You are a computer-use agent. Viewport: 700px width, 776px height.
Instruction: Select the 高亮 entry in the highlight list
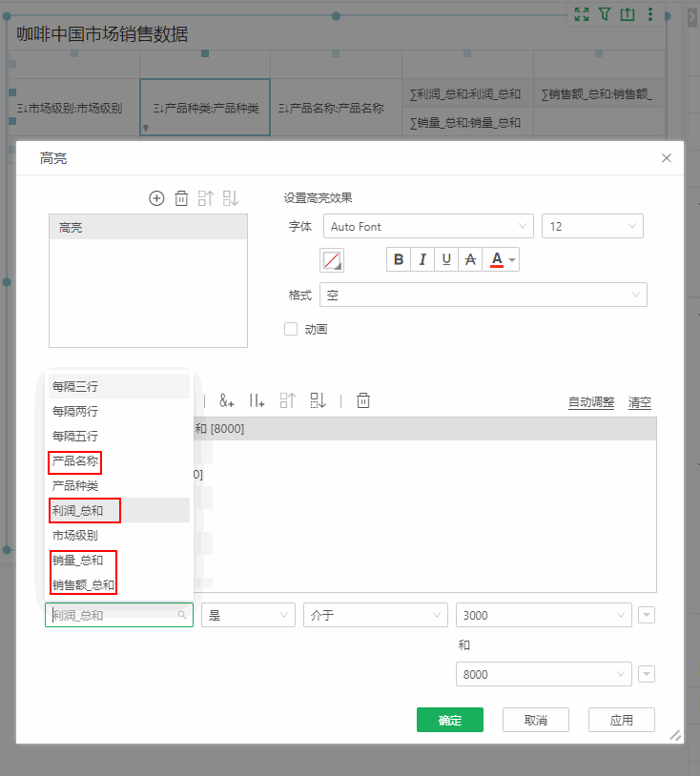coord(148,228)
